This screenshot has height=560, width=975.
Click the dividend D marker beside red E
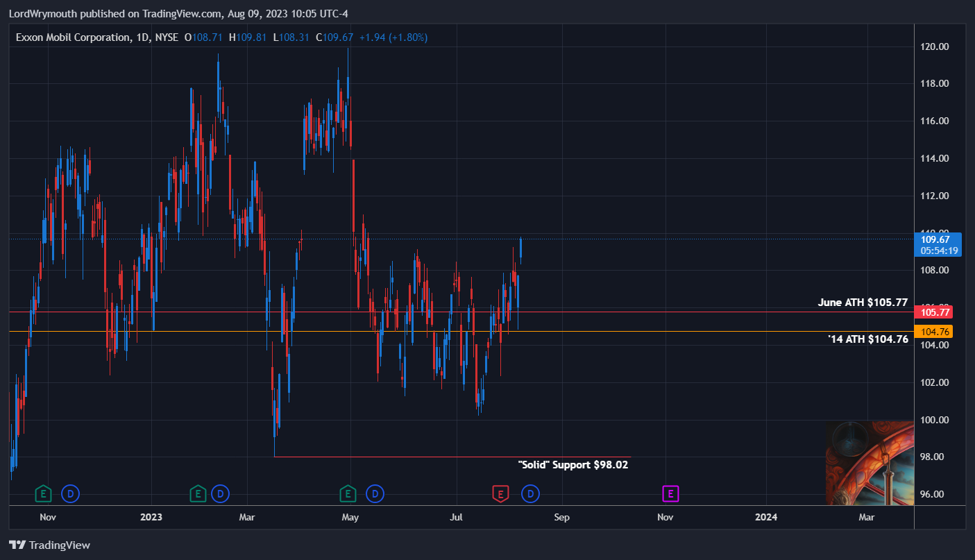point(531,494)
